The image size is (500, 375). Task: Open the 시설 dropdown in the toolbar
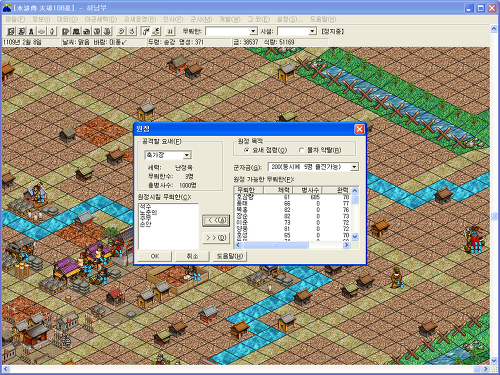point(312,31)
